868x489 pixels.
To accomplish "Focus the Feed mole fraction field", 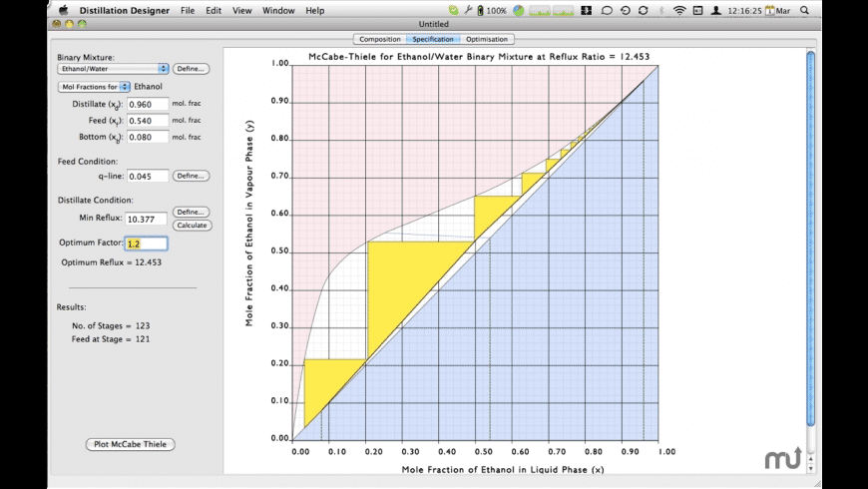I will pos(148,121).
